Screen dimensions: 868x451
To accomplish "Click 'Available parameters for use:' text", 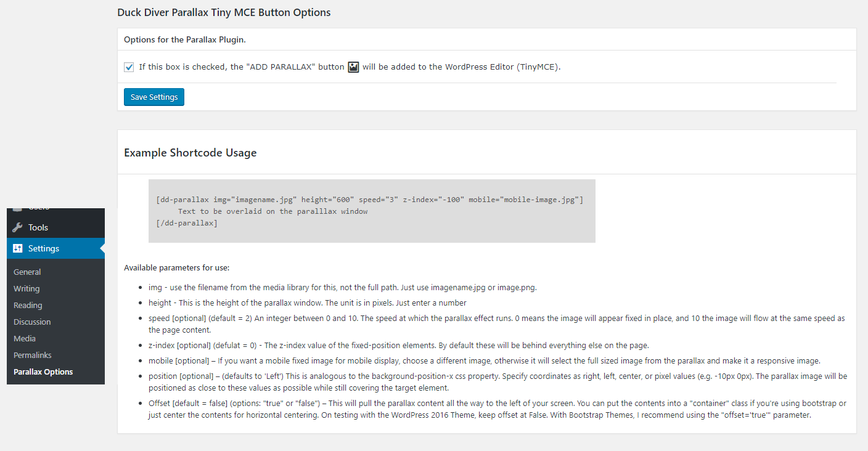I will tap(177, 268).
